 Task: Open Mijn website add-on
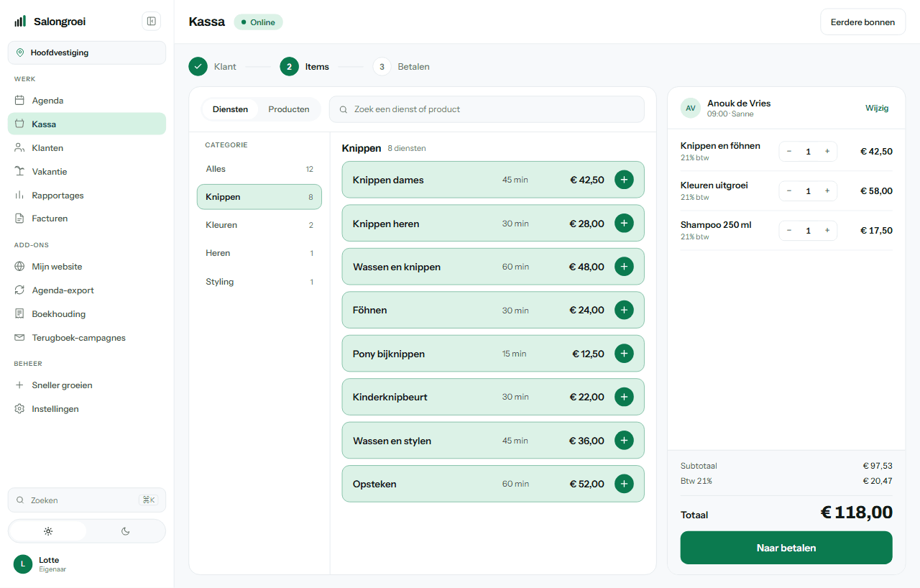87,267
